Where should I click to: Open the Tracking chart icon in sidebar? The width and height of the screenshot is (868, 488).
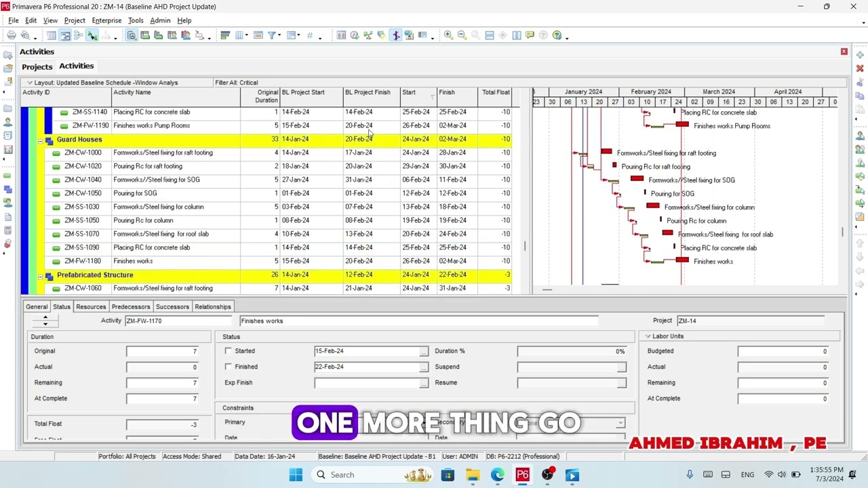point(7,149)
